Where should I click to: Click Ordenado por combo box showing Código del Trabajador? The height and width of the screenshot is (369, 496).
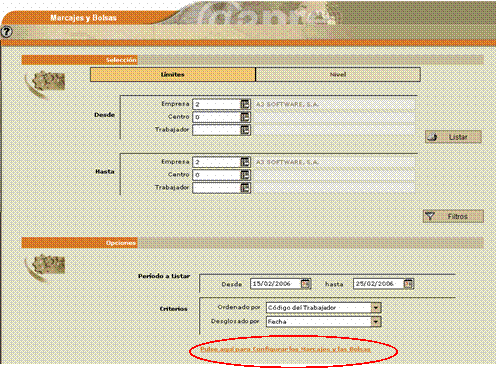[323, 308]
